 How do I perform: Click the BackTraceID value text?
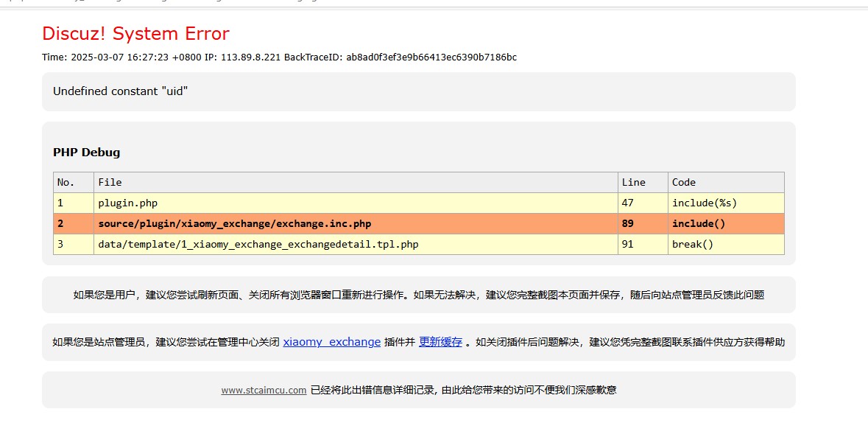(x=431, y=57)
